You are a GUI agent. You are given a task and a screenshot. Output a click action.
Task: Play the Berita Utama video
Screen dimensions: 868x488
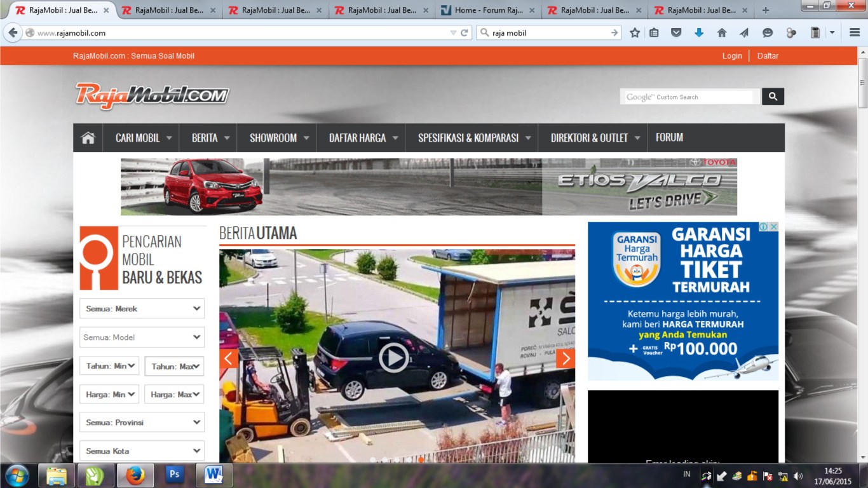394,358
